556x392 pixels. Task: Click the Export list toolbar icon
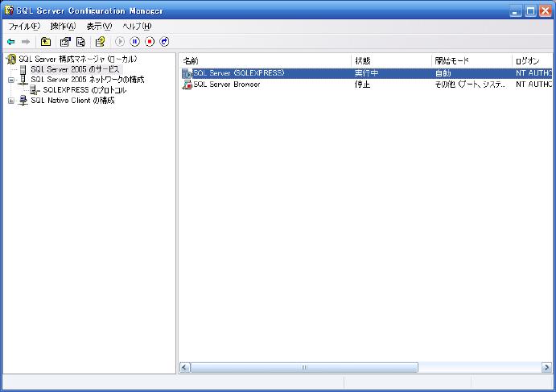click(80, 42)
